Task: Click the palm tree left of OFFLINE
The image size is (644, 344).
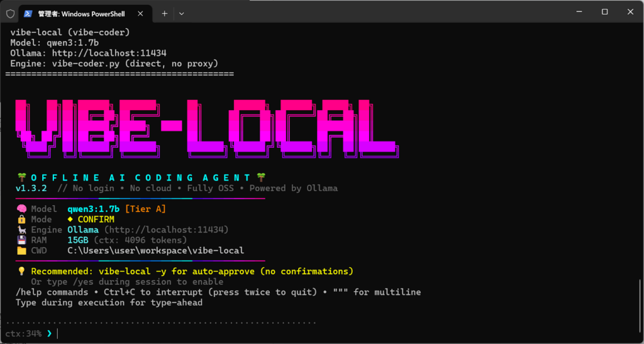Action: tap(21, 177)
